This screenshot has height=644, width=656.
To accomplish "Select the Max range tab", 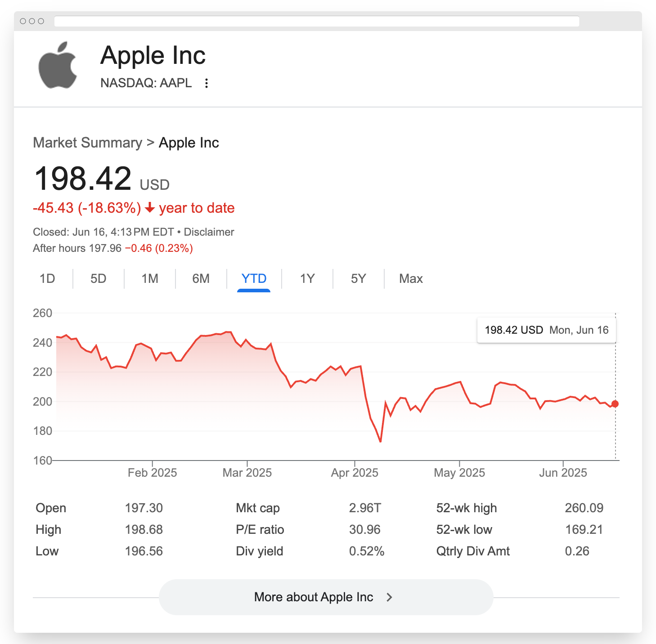I will click(x=411, y=279).
